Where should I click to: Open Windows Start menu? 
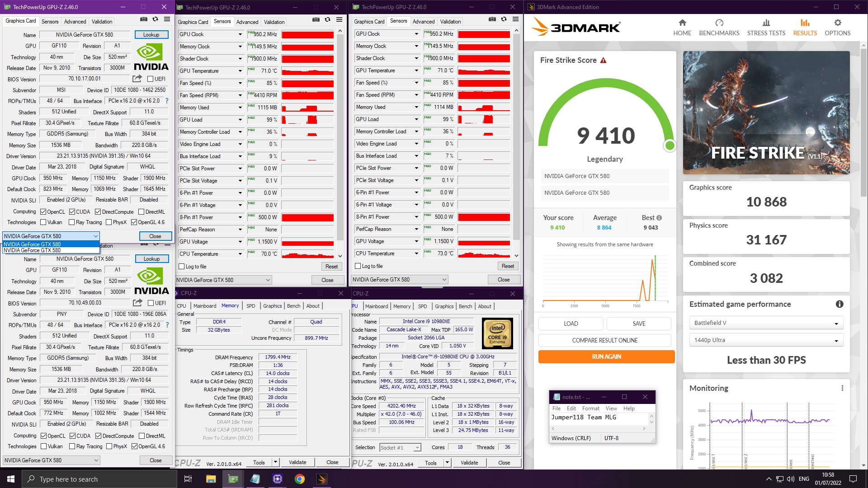11,479
